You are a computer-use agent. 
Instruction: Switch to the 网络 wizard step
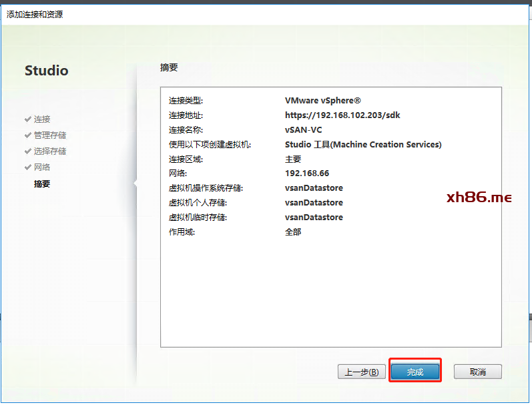click(42, 167)
